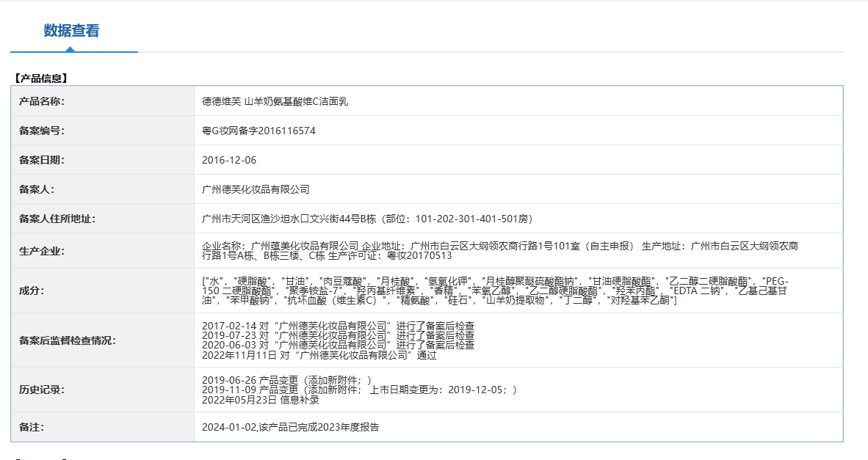
Task: Click the 2022年11月11日 通过 record line
Action: point(319,355)
